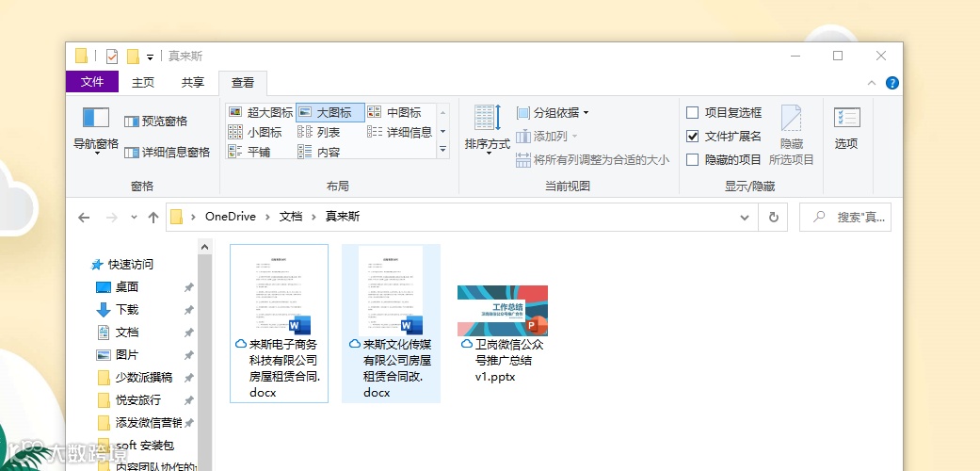The width and height of the screenshot is (980, 471).
Task: Select 小图标 layout
Action: pyautogui.click(x=255, y=132)
